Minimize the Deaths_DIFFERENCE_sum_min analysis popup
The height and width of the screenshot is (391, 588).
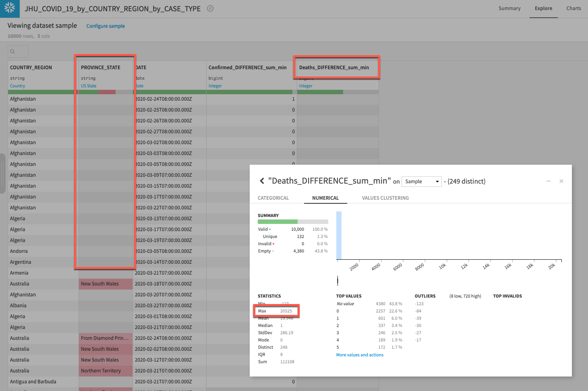coord(548,181)
